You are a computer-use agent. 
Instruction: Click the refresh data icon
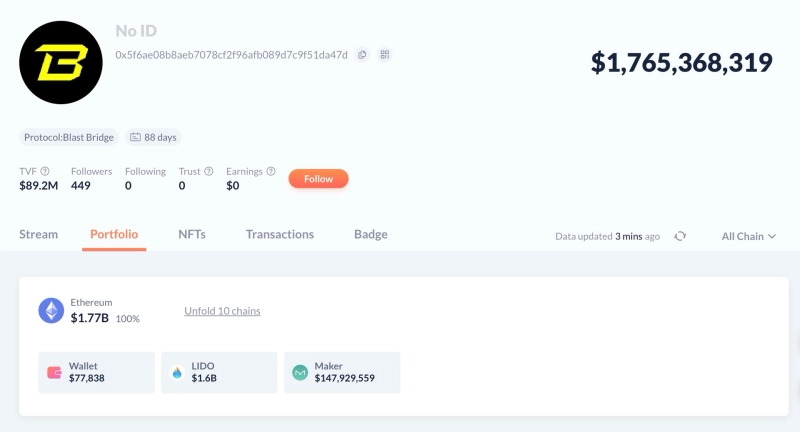680,236
